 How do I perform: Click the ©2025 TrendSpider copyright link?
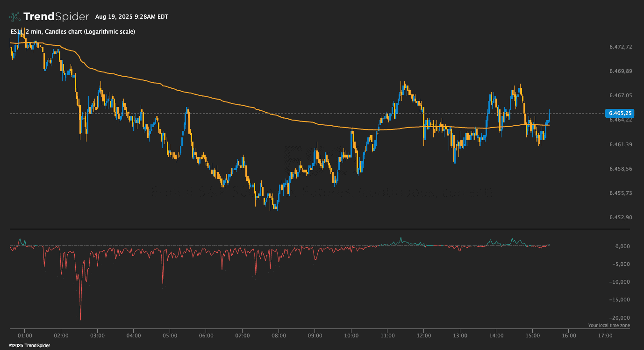pyautogui.click(x=30, y=345)
